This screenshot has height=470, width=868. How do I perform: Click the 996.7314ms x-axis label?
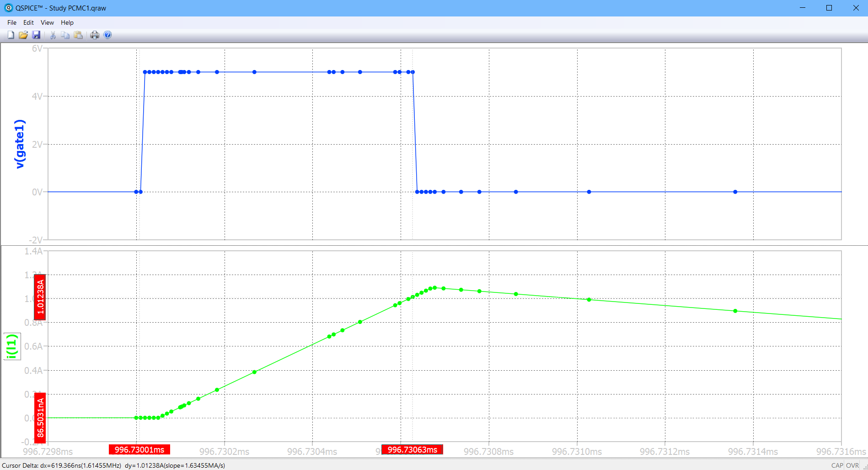point(753,452)
